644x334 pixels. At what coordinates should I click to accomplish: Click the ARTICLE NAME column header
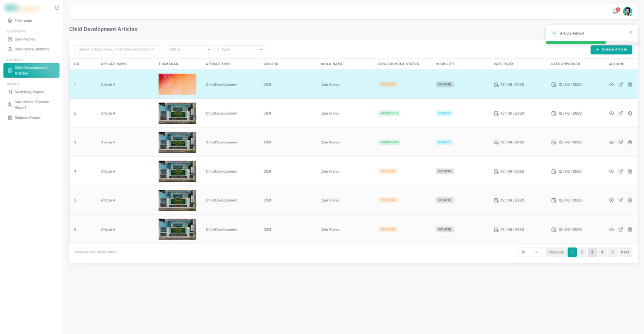(x=114, y=64)
